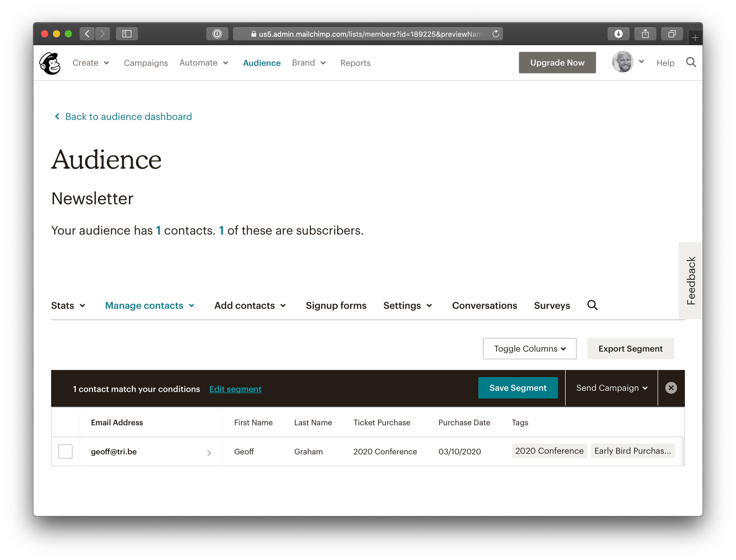Open the account dropdown chevron beside avatar

[641, 62]
